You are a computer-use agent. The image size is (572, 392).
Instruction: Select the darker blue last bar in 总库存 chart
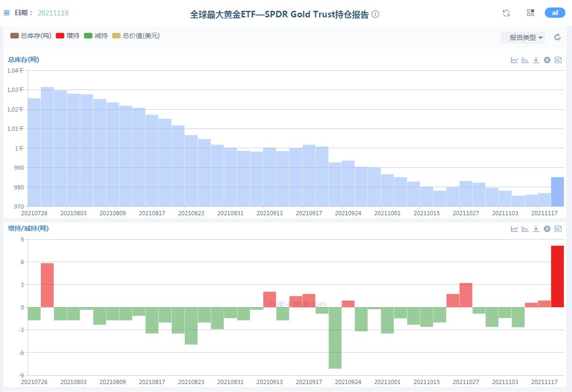(557, 192)
